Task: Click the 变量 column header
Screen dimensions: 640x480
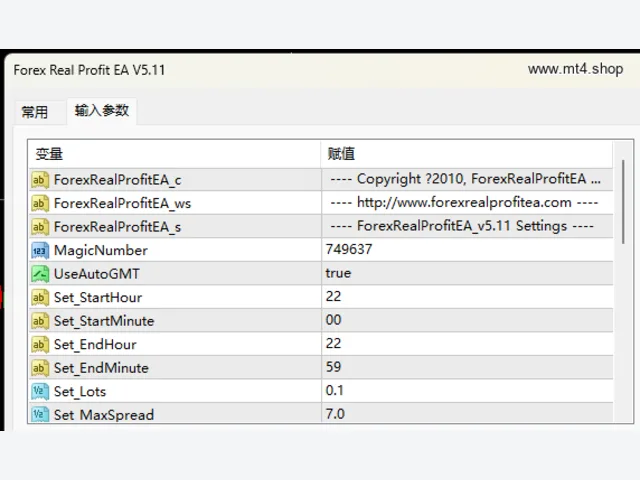Action: 175,154
